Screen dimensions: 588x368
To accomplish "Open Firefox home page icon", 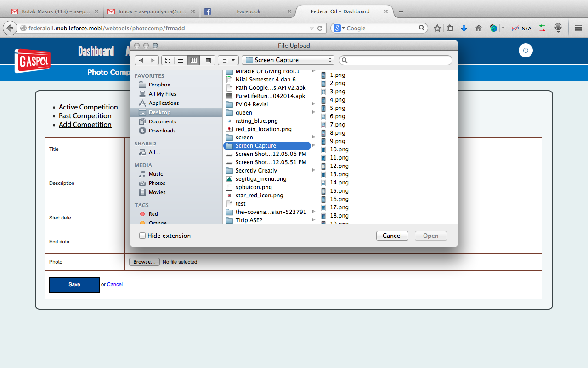I will 478,28.
